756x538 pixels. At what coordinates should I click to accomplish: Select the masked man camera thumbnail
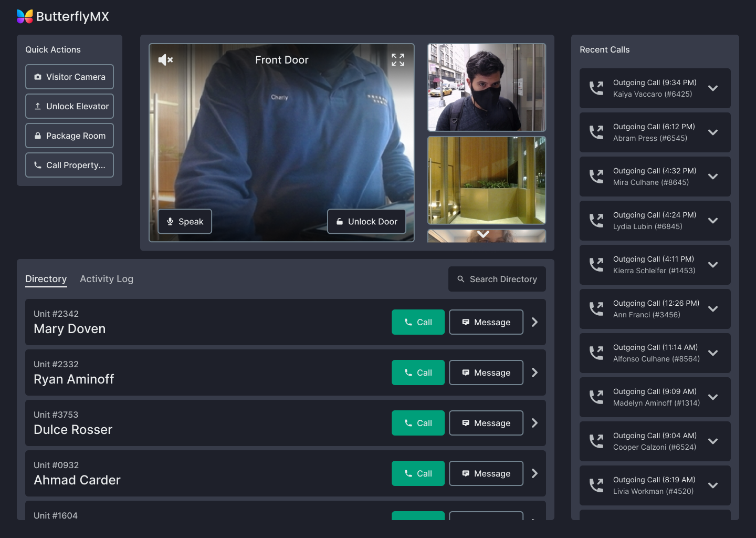487,87
